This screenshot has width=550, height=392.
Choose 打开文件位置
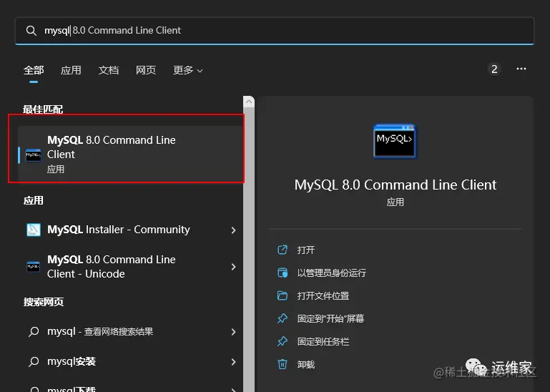pyautogui.click(x=323, y=296)
